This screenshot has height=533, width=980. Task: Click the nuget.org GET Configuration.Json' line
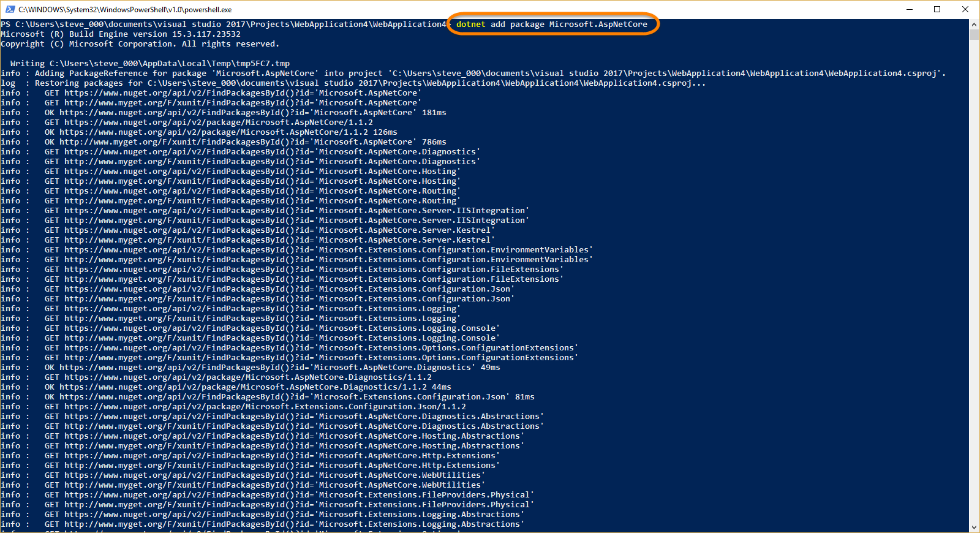(x=258, y=289)
